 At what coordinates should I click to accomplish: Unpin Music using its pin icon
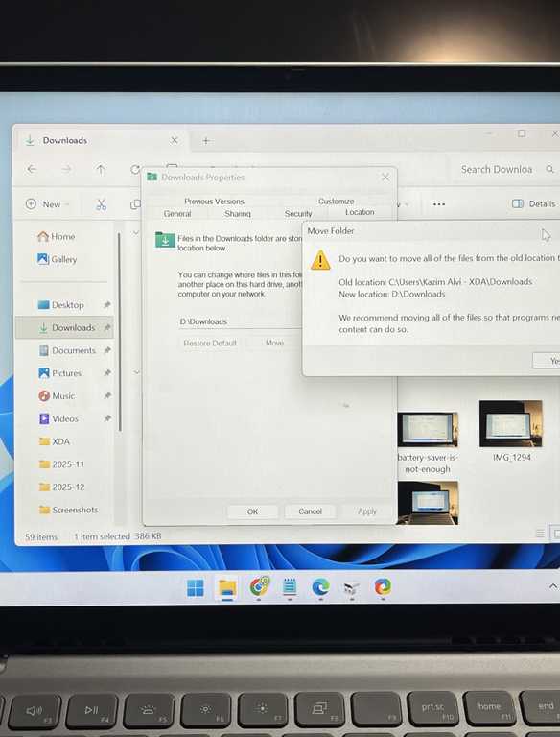pyautogui.click(x=107, y=395)
